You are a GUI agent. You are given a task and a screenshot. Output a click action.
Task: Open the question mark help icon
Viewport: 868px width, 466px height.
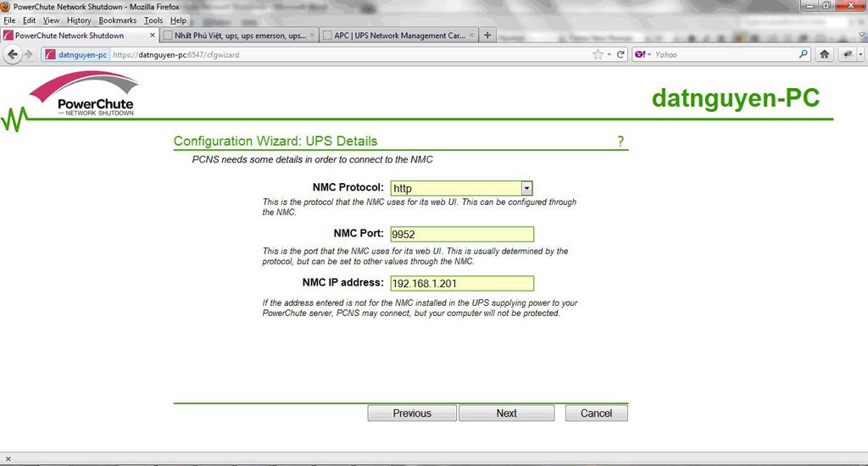pos(620,141)
